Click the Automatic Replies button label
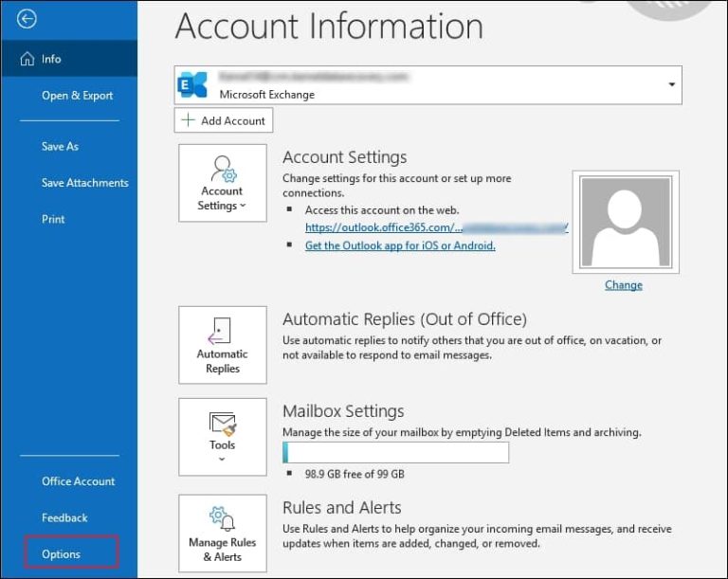The image size is (728, 579). 223,361
